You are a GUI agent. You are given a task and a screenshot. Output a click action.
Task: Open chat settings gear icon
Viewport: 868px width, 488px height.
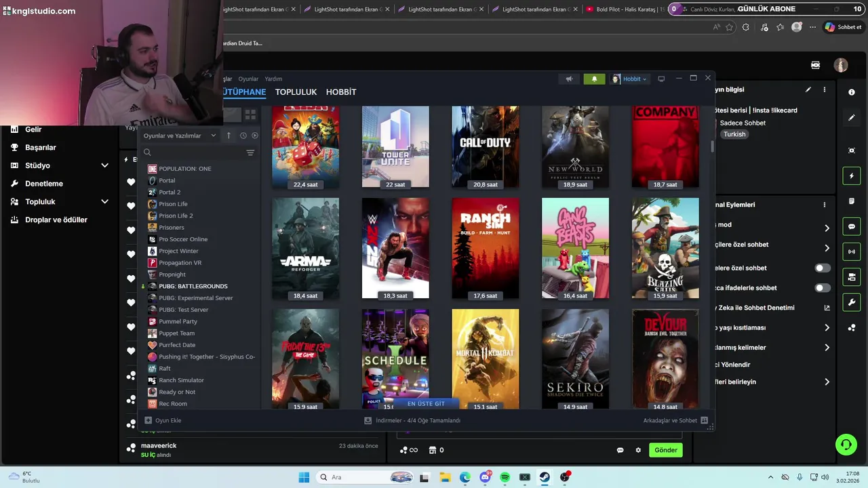638,450
